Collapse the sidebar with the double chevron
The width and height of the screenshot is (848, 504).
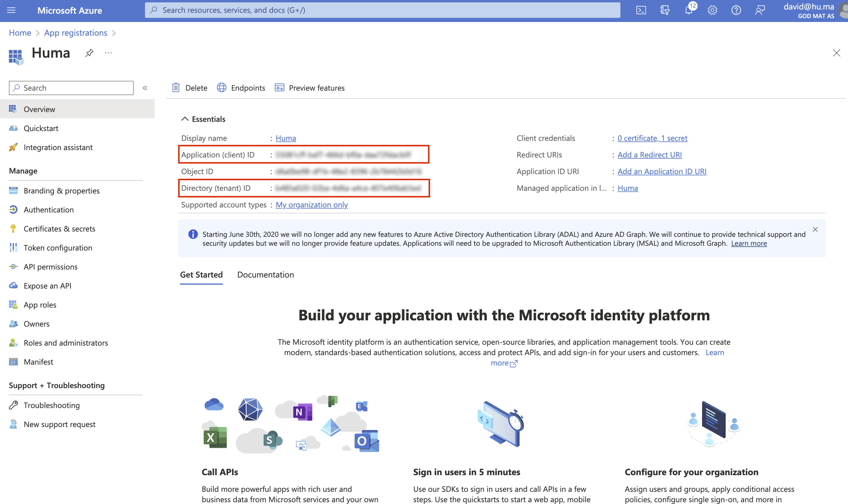tap(145, 88)
